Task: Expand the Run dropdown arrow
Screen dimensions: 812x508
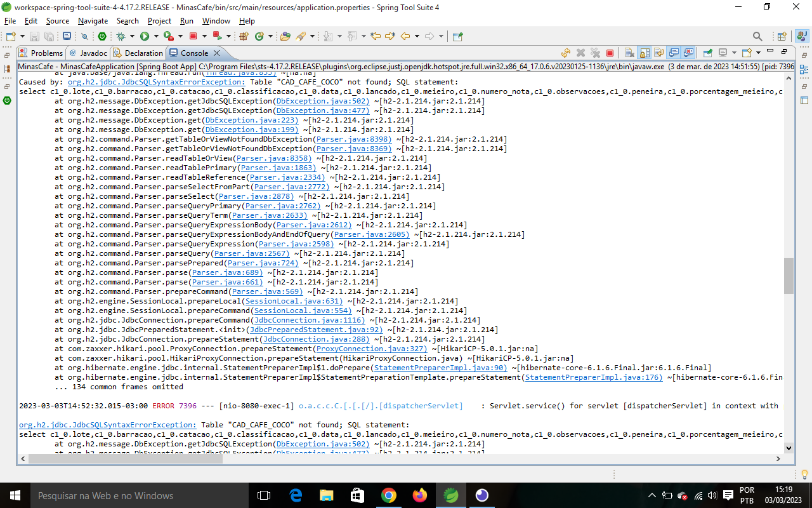Action: pos(156,36)
